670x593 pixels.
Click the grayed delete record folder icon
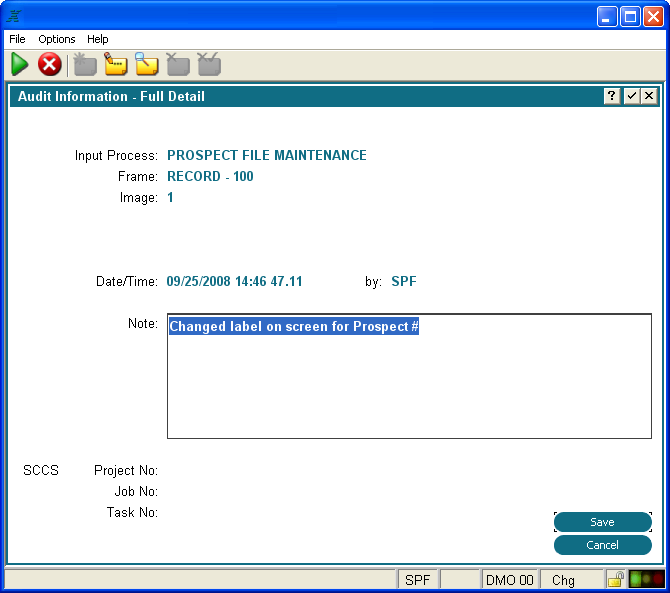178,65
